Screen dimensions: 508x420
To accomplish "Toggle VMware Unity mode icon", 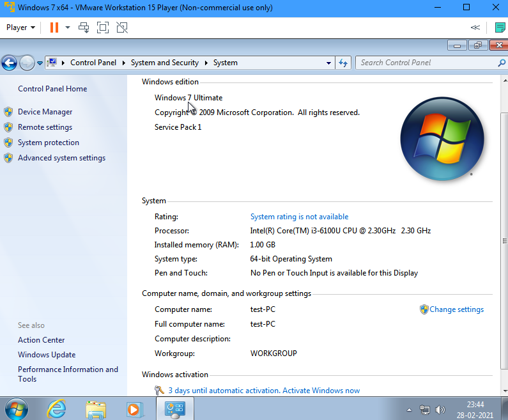I will [122, 27].
